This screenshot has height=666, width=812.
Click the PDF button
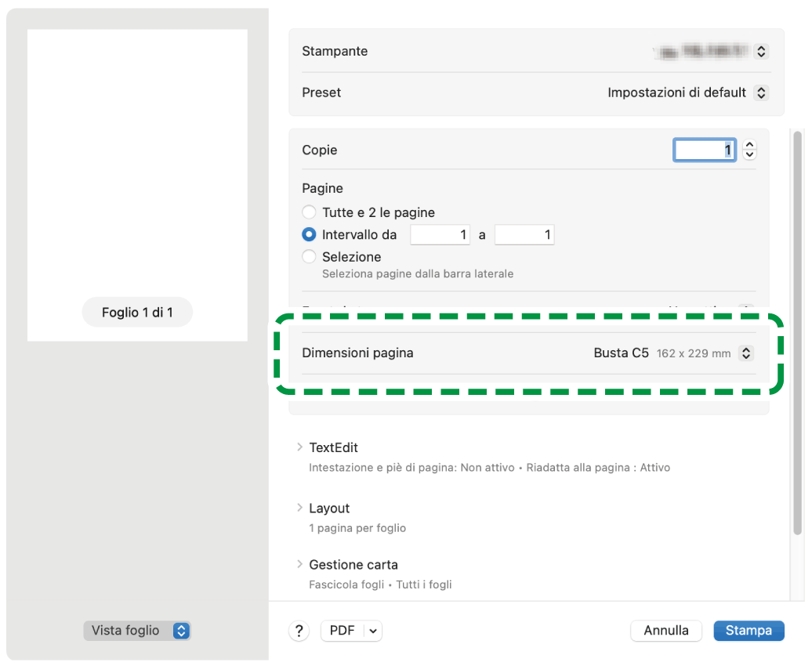pos(343,631)
